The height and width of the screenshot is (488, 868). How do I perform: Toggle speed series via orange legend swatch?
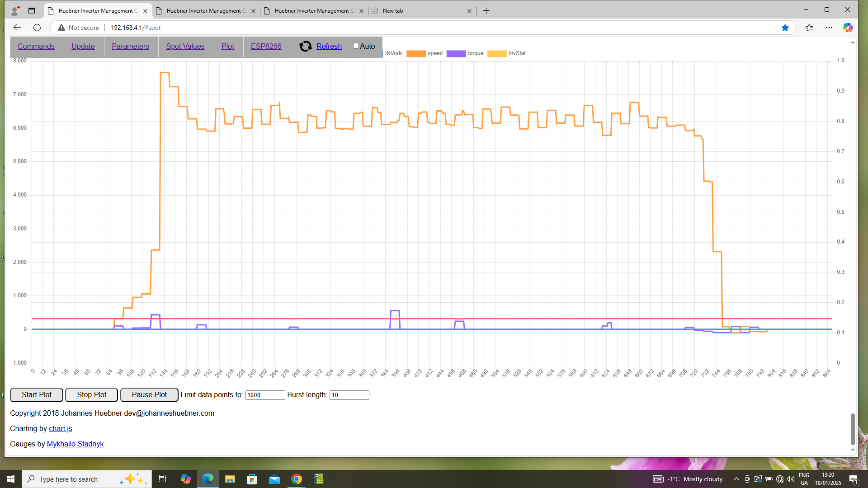[415, 53]
